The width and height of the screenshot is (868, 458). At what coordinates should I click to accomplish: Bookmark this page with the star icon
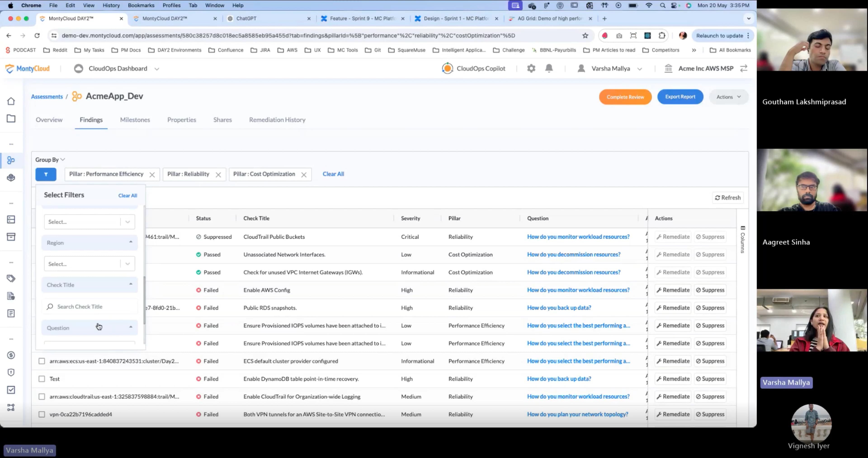pos(585,36)
